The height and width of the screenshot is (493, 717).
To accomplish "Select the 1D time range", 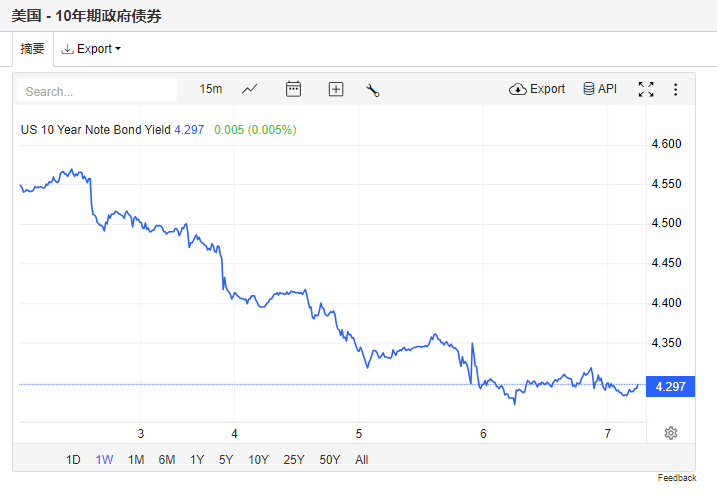I will pos(73,460).
